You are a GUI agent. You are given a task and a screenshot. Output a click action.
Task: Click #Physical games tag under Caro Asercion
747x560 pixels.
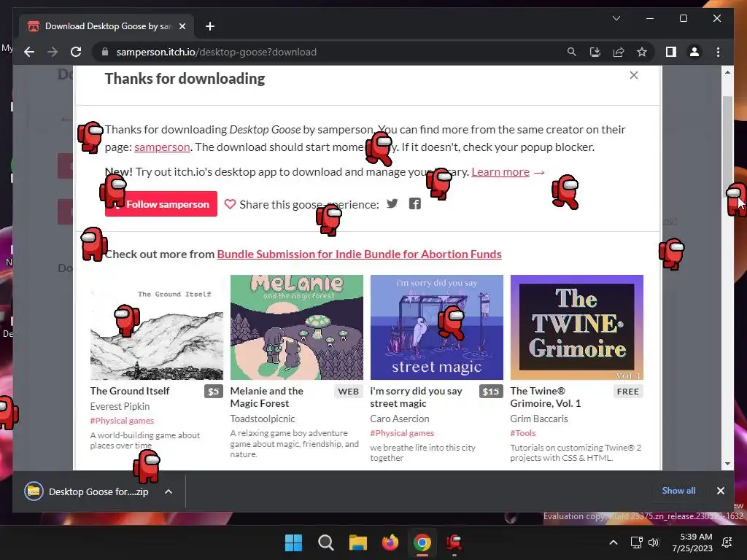click(x=402, y=433)
